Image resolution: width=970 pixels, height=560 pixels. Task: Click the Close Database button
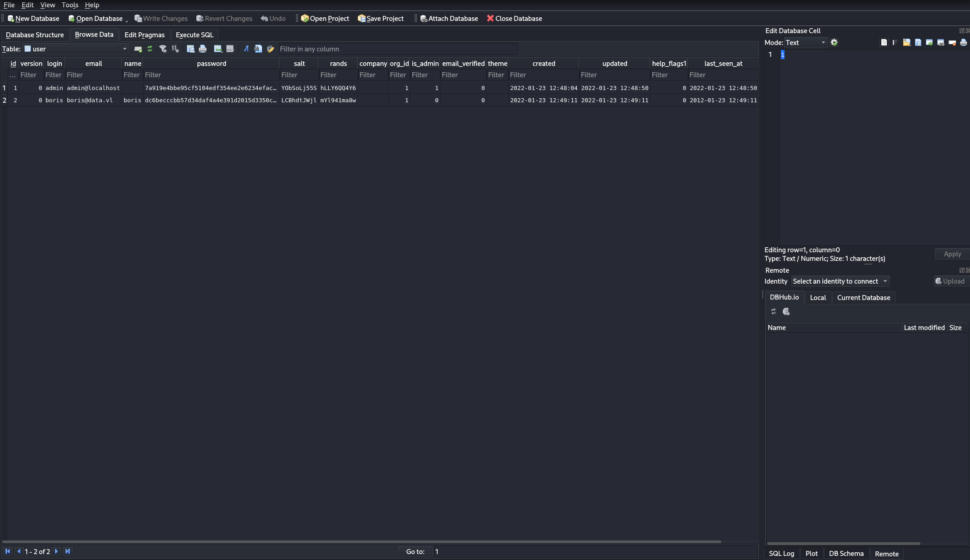click(x=514, y=18)
